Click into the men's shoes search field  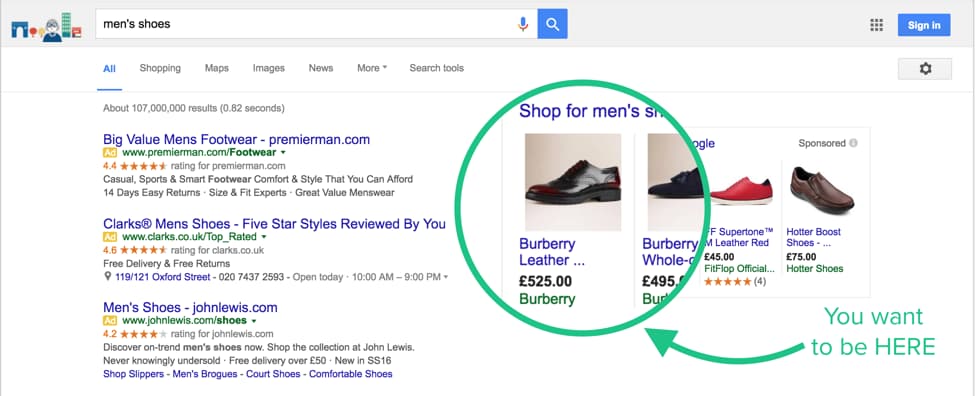[308, 24]
